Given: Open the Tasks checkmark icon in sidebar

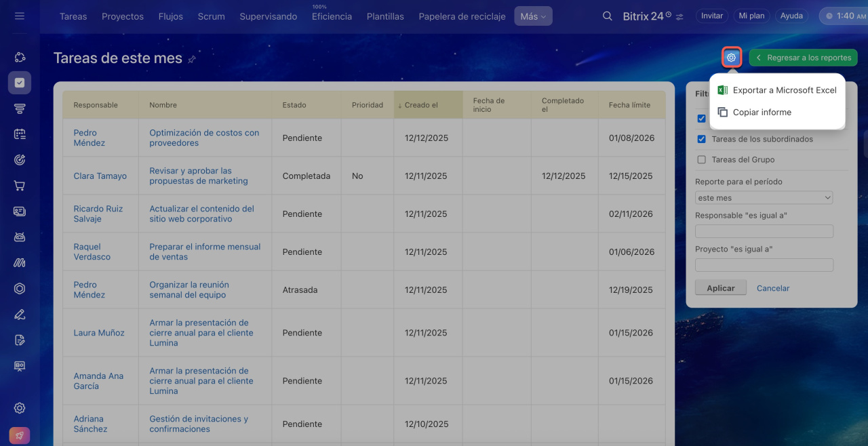Looking at the screenshot, I should tap(20, 83).
